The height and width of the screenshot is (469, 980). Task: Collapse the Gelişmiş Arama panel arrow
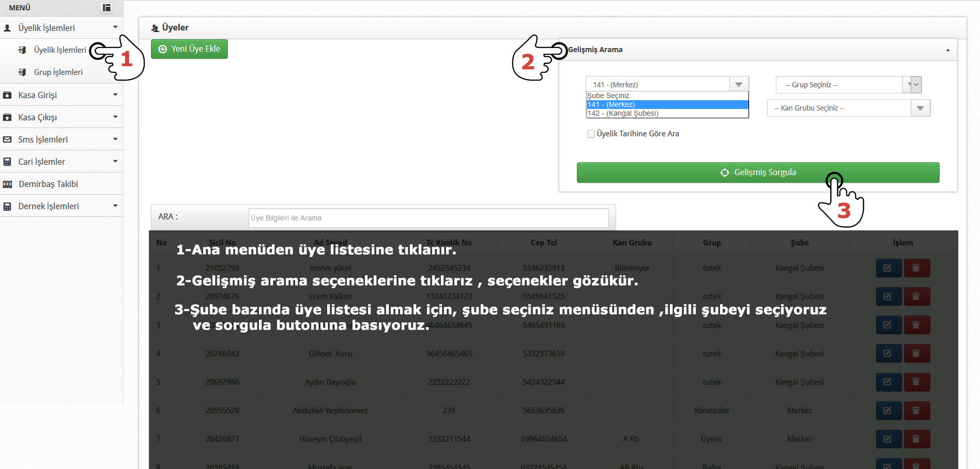[x=947, y=50]
